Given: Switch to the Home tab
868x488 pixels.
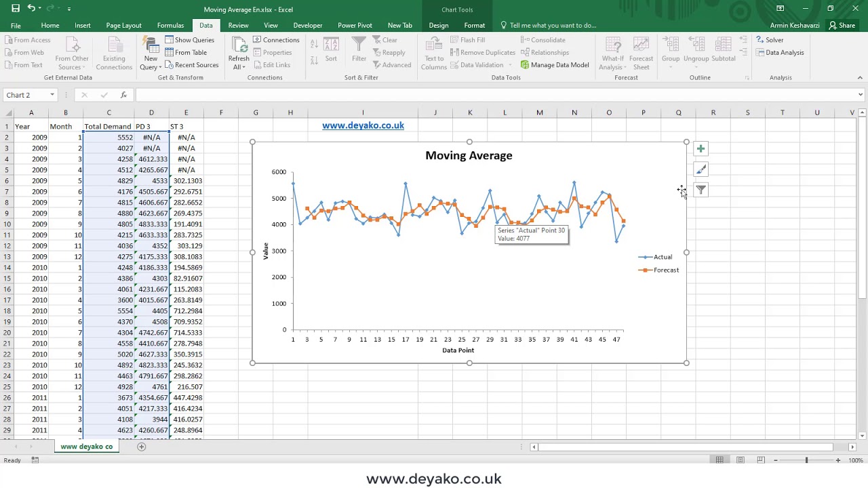Looking at the screenshot, I should tap(50, 26).
